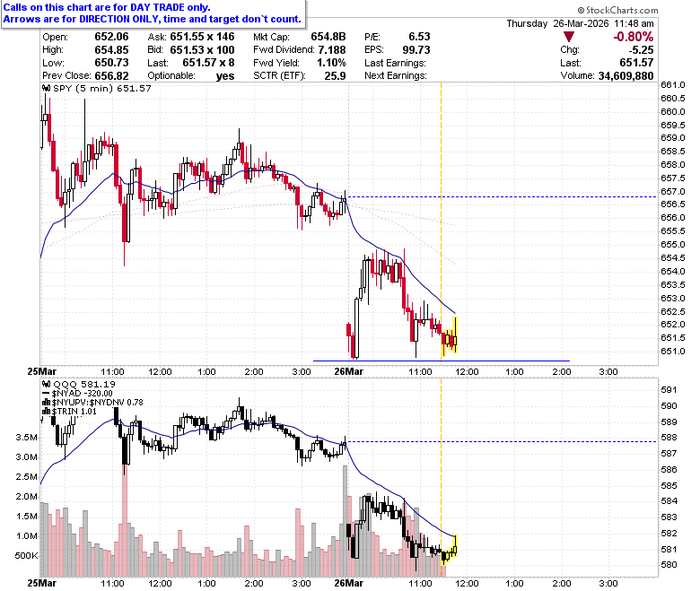700x591 pixels.
Task: Click the red down-triangle change indicator
Action: click(568, 37)
